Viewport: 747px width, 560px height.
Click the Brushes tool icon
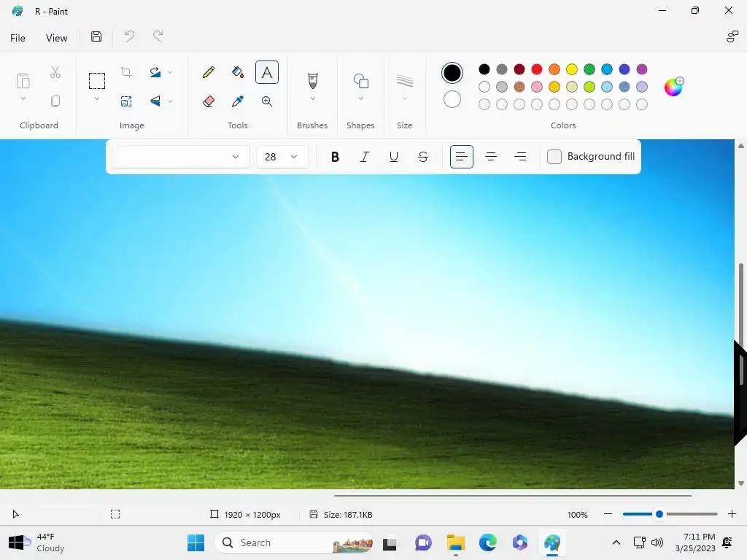tap(312, 81)
